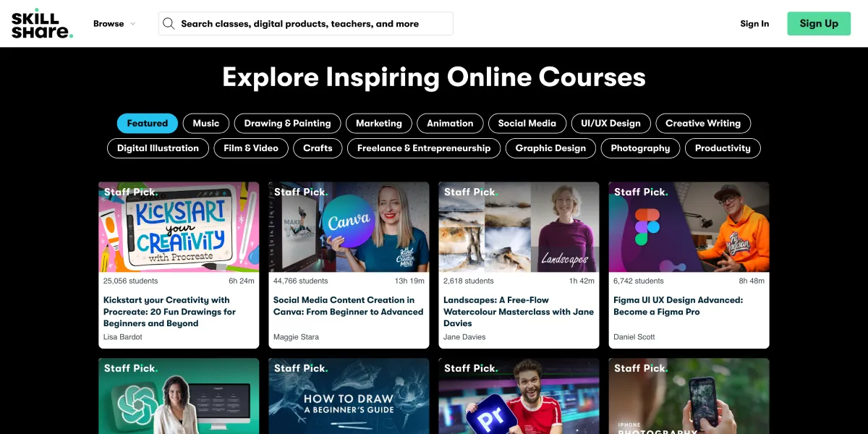Open the Film & Video category
The height and width of the screenshot is (434, 868).
(251, 148)
